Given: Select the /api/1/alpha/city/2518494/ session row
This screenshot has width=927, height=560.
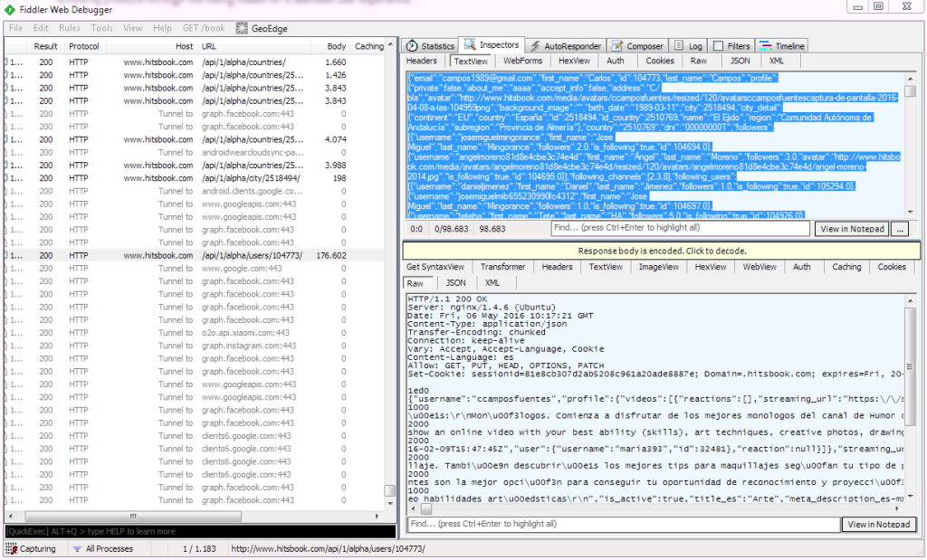Looking at the screenshot, I should pyautogui.click(x=196, y=178).
